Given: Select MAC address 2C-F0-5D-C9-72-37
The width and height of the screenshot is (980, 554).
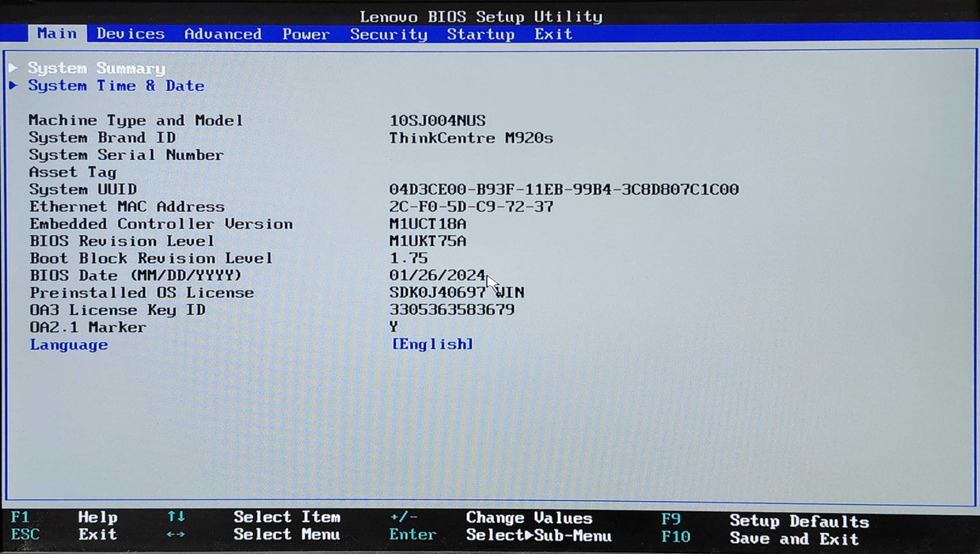Looking at the screenshot, I should click(x=471, y=207).
